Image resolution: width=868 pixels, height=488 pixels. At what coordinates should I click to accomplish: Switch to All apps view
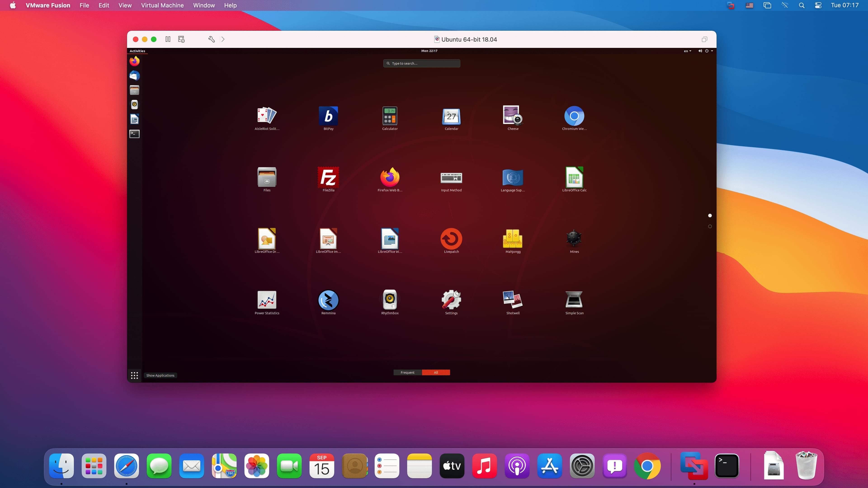click(x=436, y=372)
